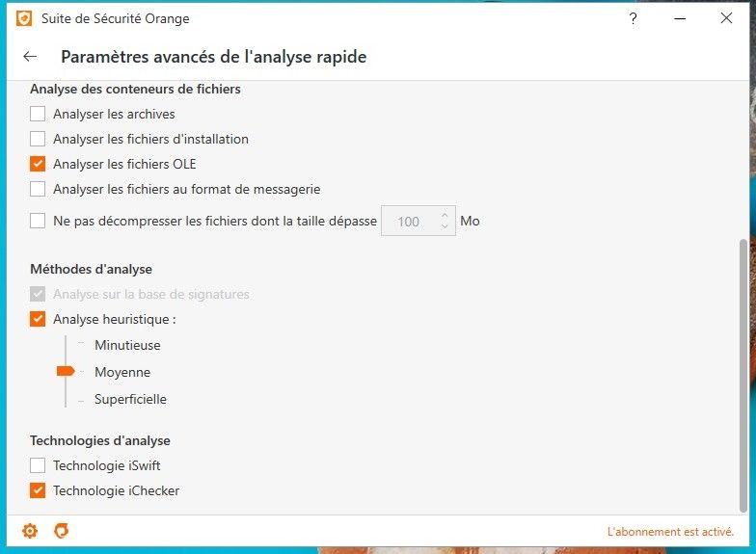Uncheck Technologie iChecker
The width and height of the screenshot is (756, 554).
(38, 490)
